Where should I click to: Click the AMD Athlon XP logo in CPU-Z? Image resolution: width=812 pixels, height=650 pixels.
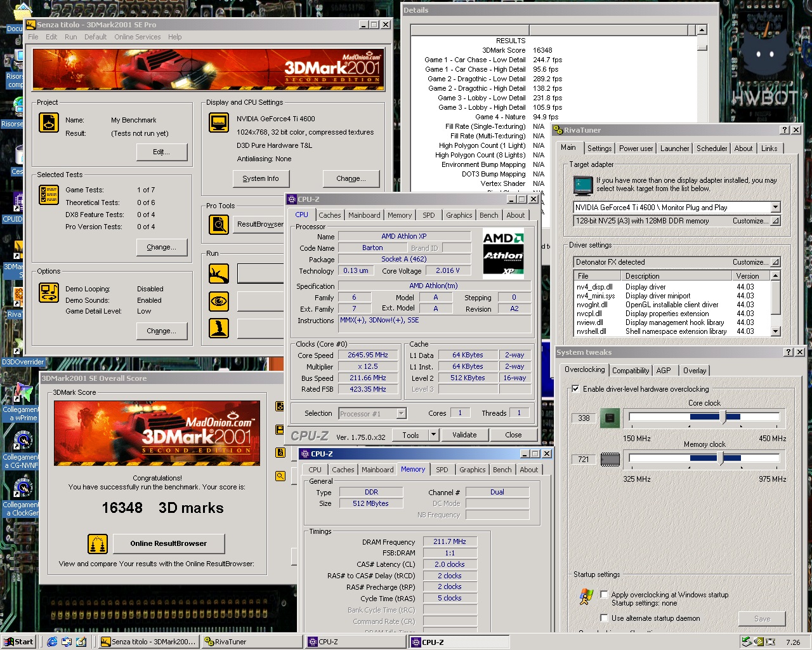point(504,255)
